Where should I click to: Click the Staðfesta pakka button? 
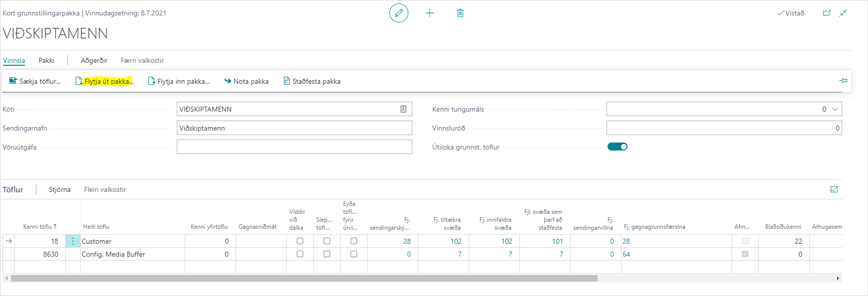[312, 81]
